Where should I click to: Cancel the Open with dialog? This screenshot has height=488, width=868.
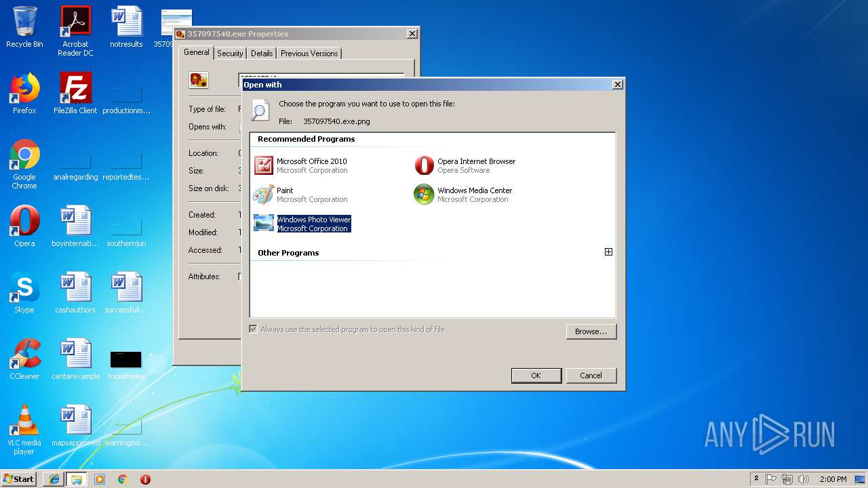pyautogui.click(x=591, y=375)
